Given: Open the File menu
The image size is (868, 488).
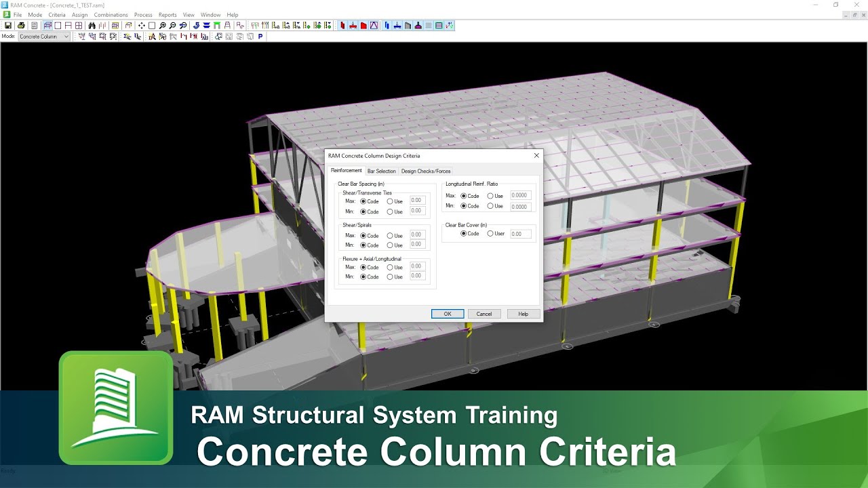Looking at the screenshot, I should pyautogui.click(x=18, y=15).
